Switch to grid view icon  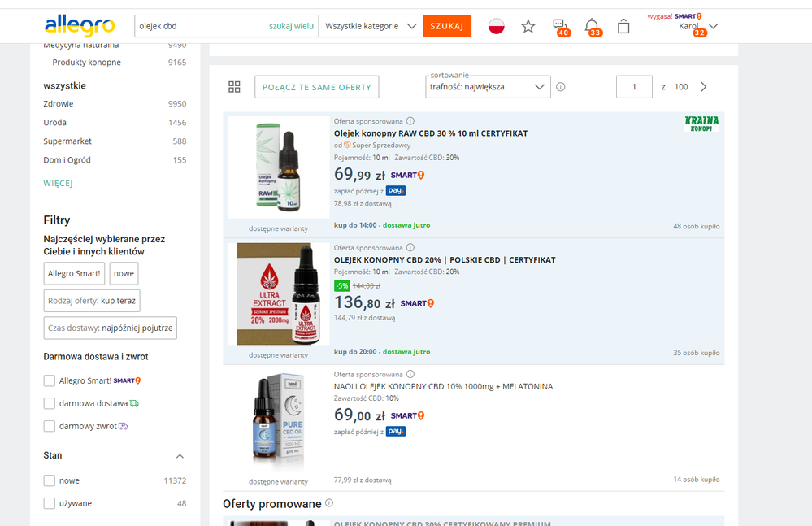point(234,87)
